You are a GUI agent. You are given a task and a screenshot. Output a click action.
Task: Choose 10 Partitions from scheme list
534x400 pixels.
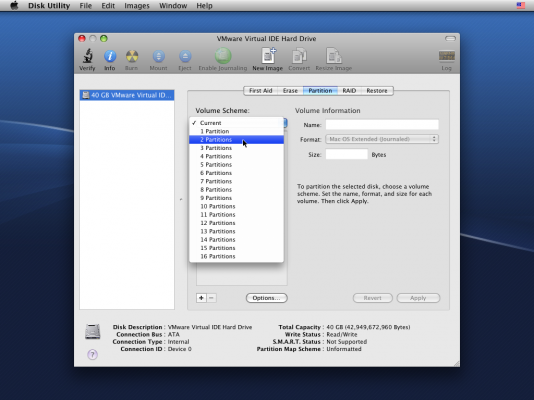point(236,206)
